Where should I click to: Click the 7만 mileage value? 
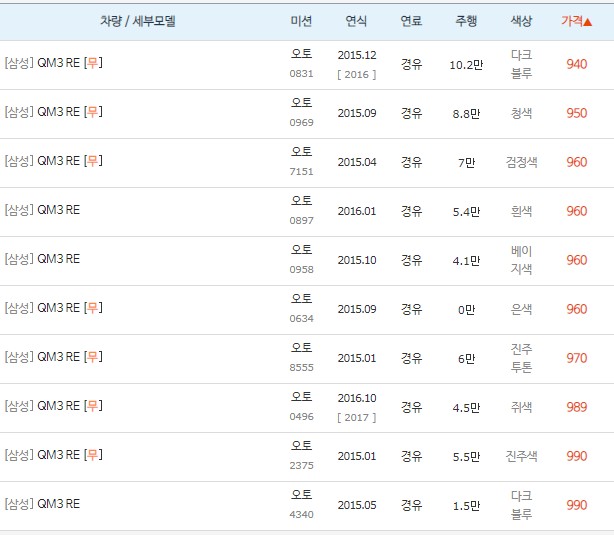(466, 163)
